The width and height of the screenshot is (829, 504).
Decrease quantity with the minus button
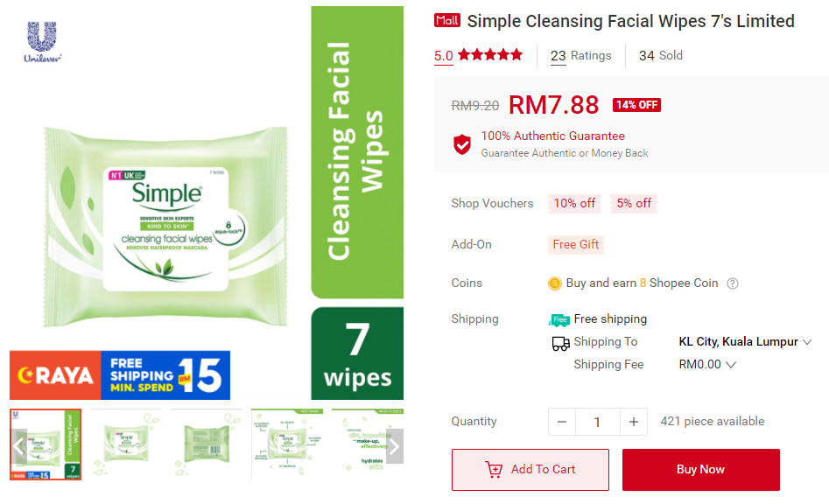(x=561, y=422)
